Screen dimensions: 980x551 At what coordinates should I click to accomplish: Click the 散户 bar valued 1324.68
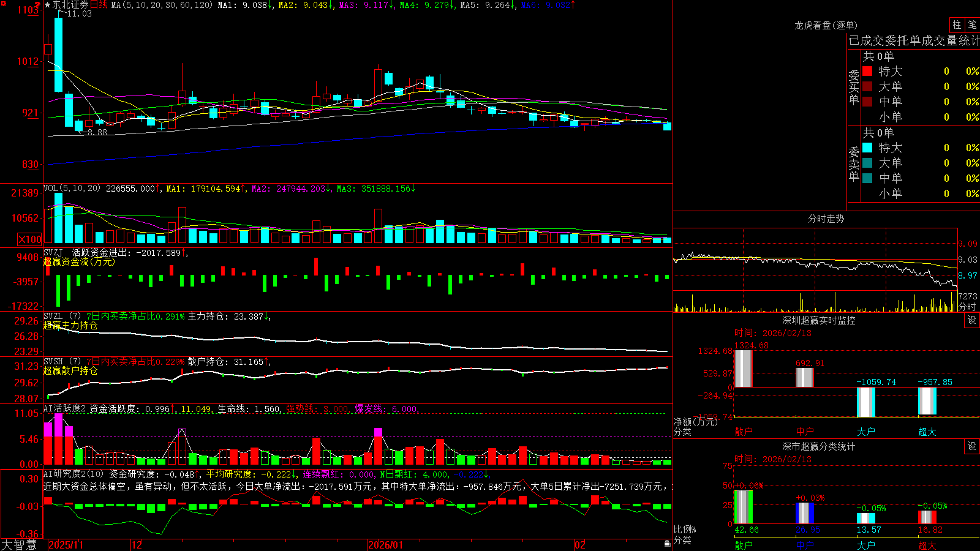[x=743, y=369]
